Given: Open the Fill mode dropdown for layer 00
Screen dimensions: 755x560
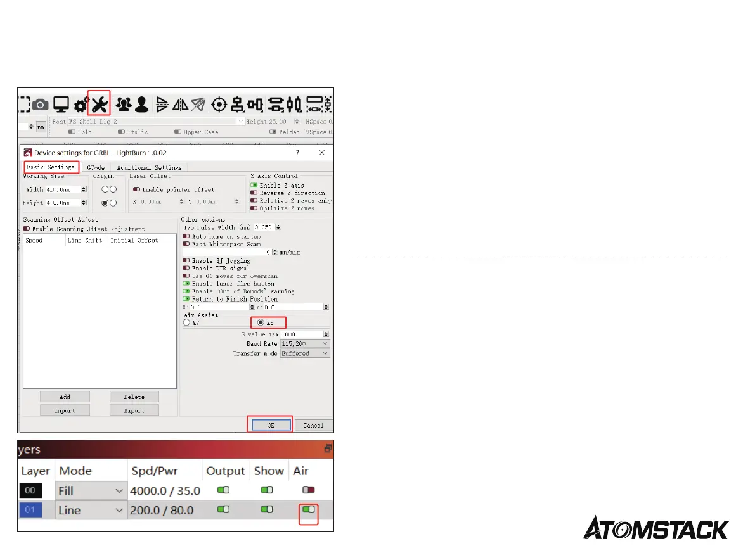Looking at the screenshot, I should coord(91,491).
